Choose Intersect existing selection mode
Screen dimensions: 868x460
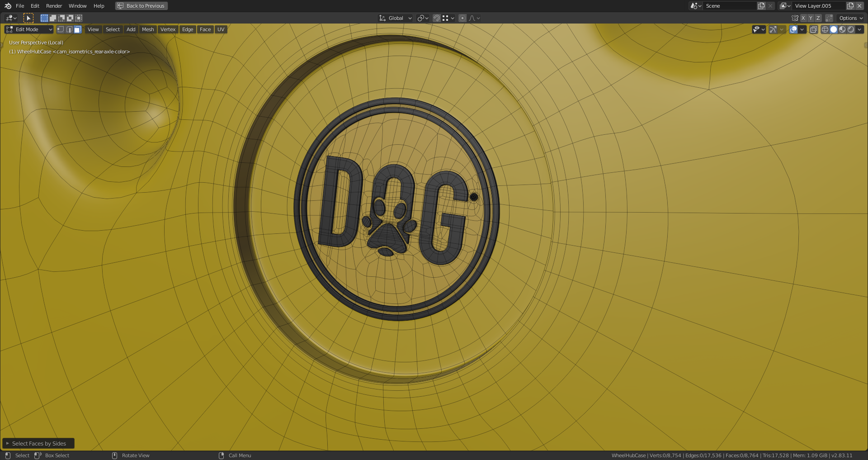[x=79, y=18]
